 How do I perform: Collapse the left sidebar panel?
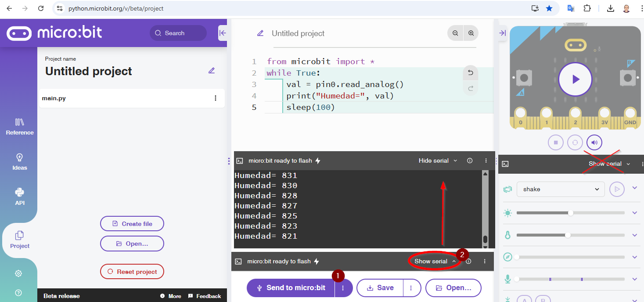pos(223,33)
